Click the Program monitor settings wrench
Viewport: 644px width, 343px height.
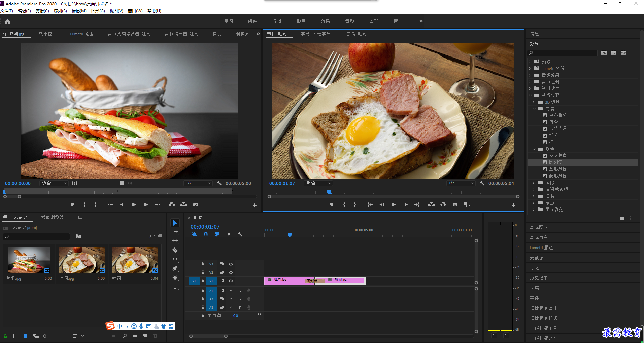click(482, 183)
